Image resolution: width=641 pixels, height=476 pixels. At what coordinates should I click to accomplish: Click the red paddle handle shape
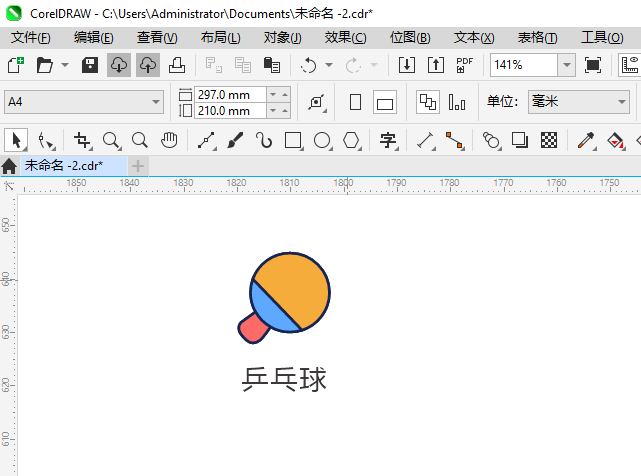click(252, 328)
